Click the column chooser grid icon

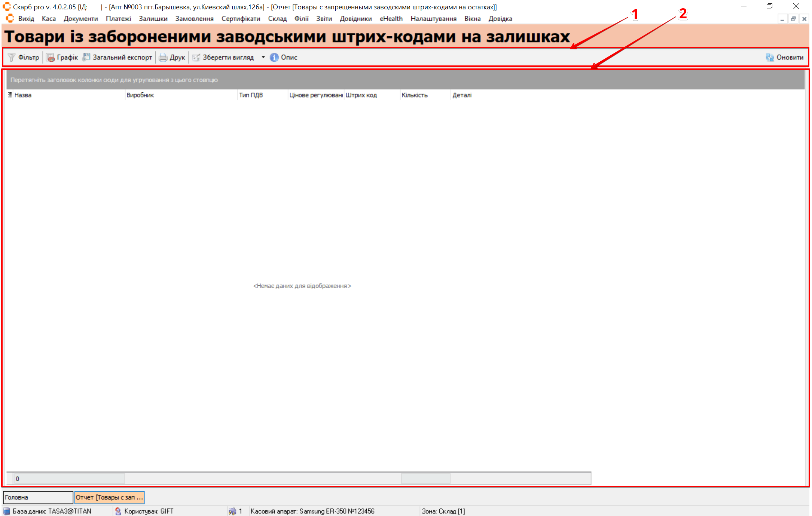coord(10,95)
